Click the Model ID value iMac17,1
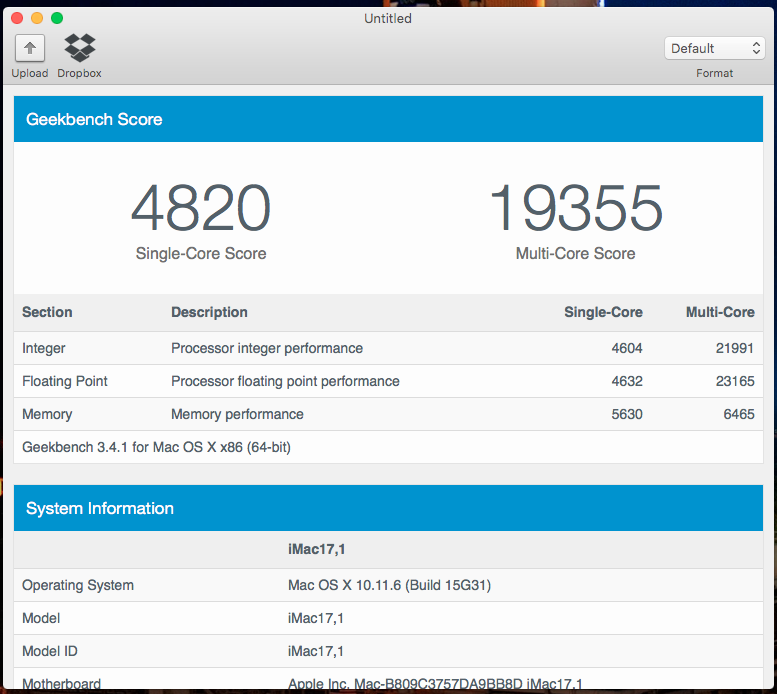The width and height of the screenshot is (777, 694). [x=316, y=651]
